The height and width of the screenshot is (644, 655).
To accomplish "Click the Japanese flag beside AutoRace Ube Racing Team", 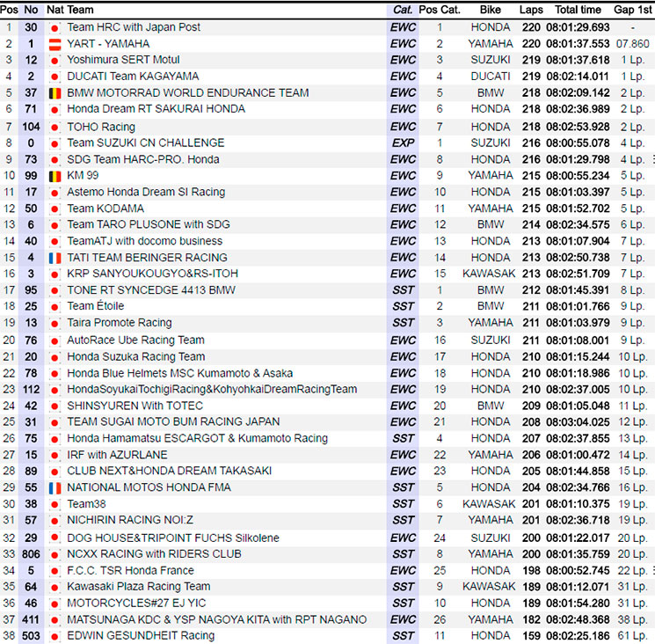I will [55, 341].
